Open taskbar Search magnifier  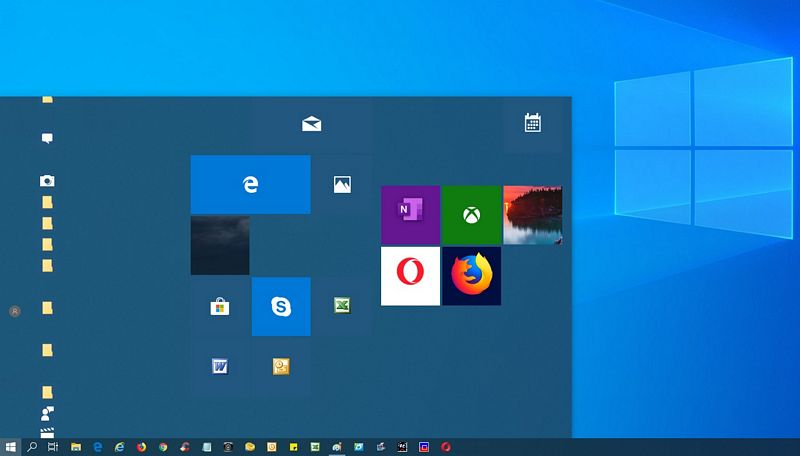click(32, 447)
